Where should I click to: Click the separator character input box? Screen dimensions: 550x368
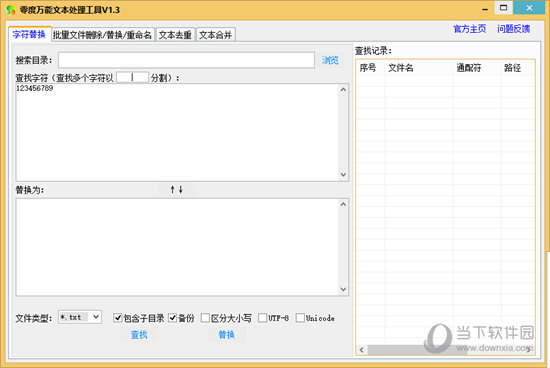[x=132, y=78]
